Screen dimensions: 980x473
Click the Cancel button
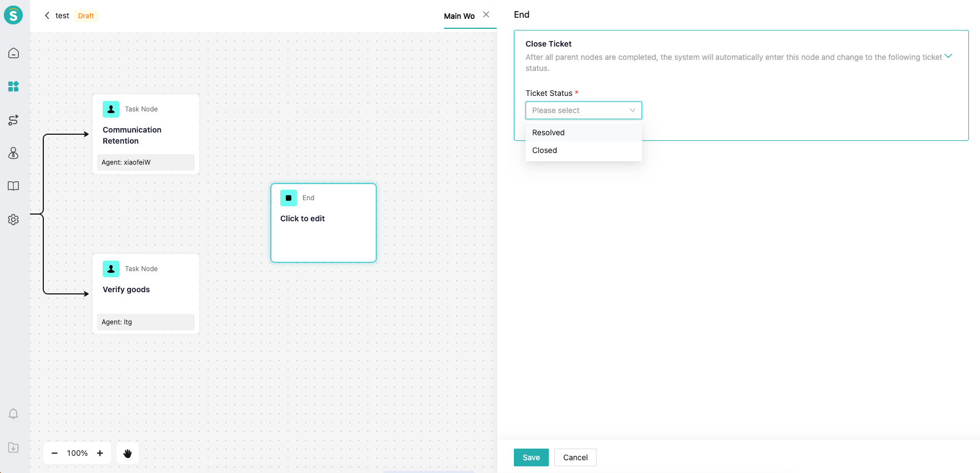(x=575, y=457)
